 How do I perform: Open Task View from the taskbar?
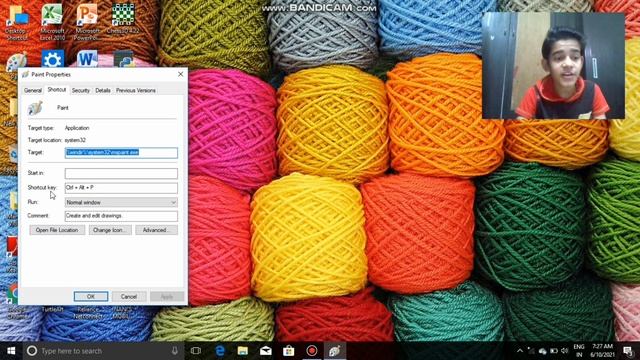(x=196, y=351)
